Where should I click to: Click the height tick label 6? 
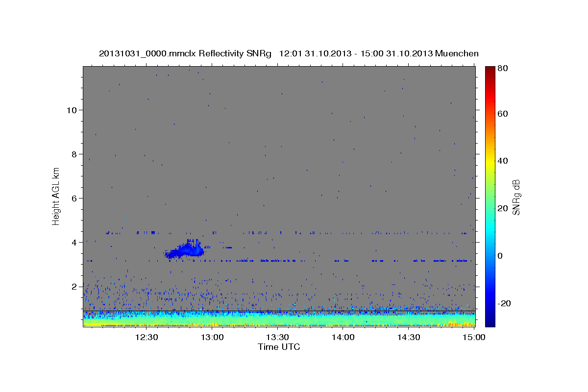(73, 198)
